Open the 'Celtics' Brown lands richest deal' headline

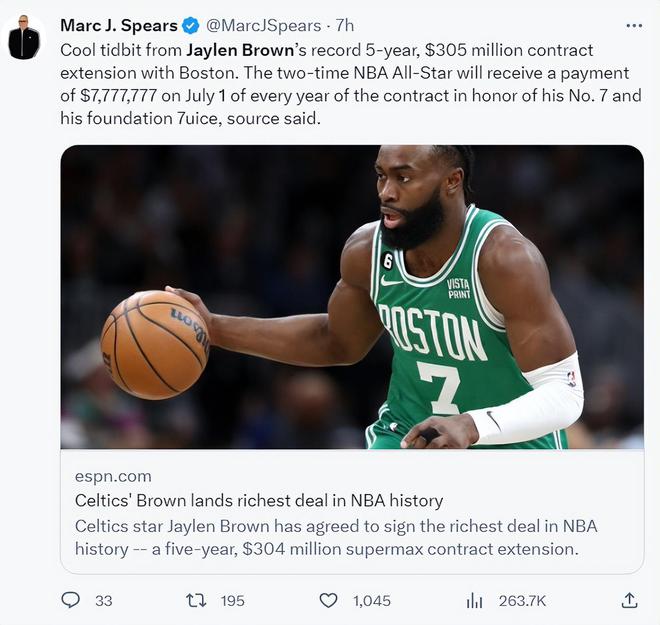point(259,501)
